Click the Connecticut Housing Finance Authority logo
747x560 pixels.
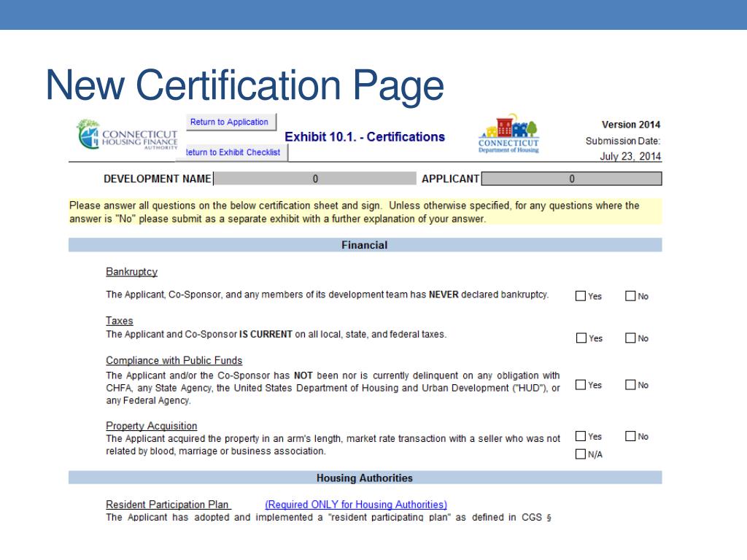click(x=127, y=135)
